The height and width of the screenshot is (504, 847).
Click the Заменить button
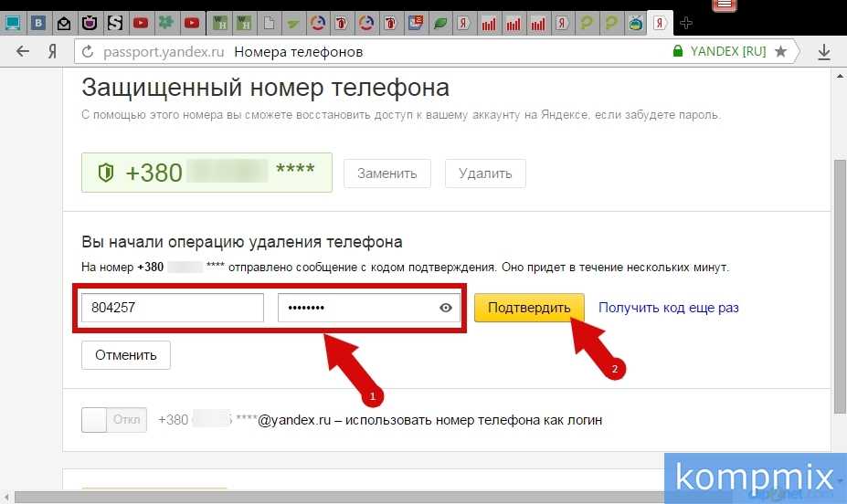click(x=386, y=173)
